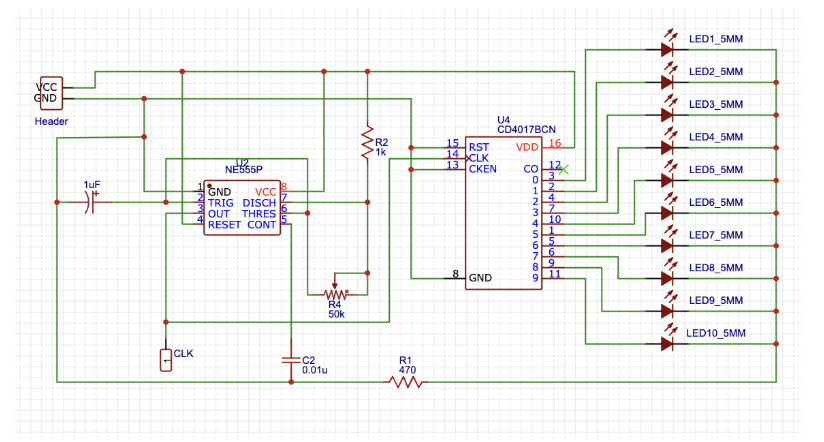Click the CLK test point symbol
This screenshot has height=442, width=824.
(165, 359)
